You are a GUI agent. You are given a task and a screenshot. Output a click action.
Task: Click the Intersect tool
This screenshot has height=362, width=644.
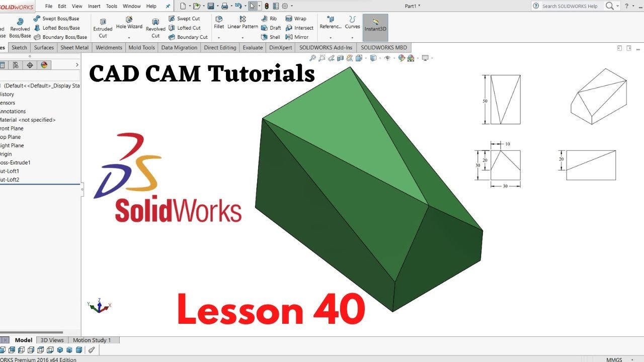[299, 28]
